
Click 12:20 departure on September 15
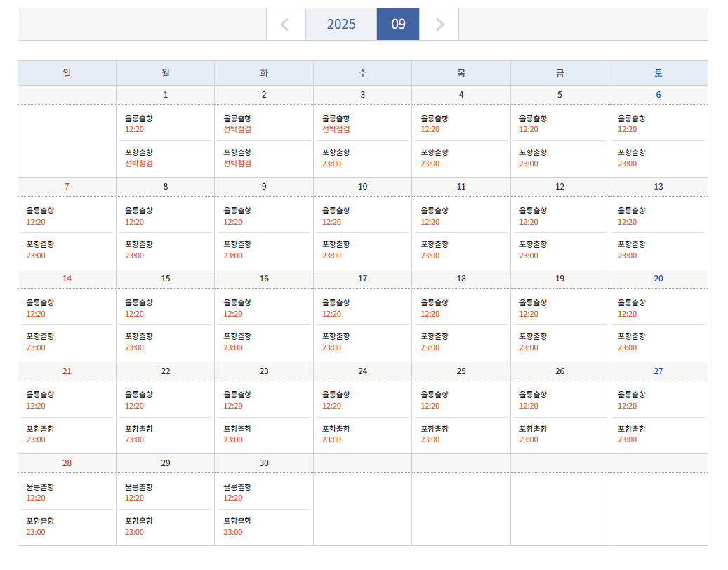coord(134,314)
